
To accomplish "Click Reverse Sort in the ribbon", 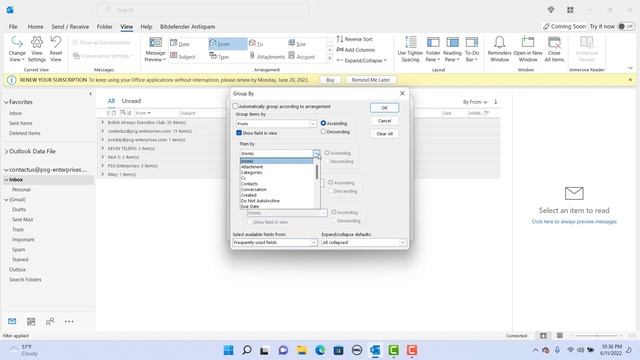I will (355, 39).
